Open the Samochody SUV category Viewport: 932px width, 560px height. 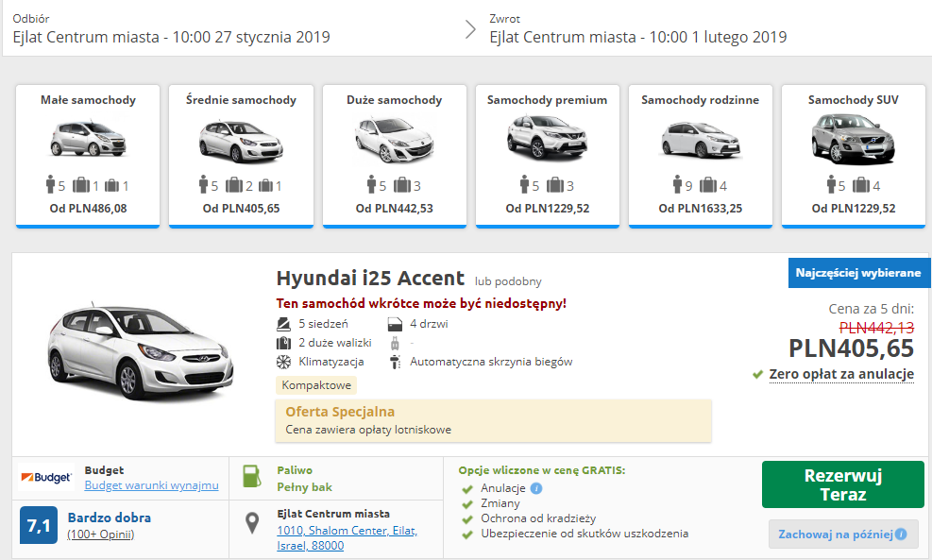click(x=854, y=157)
